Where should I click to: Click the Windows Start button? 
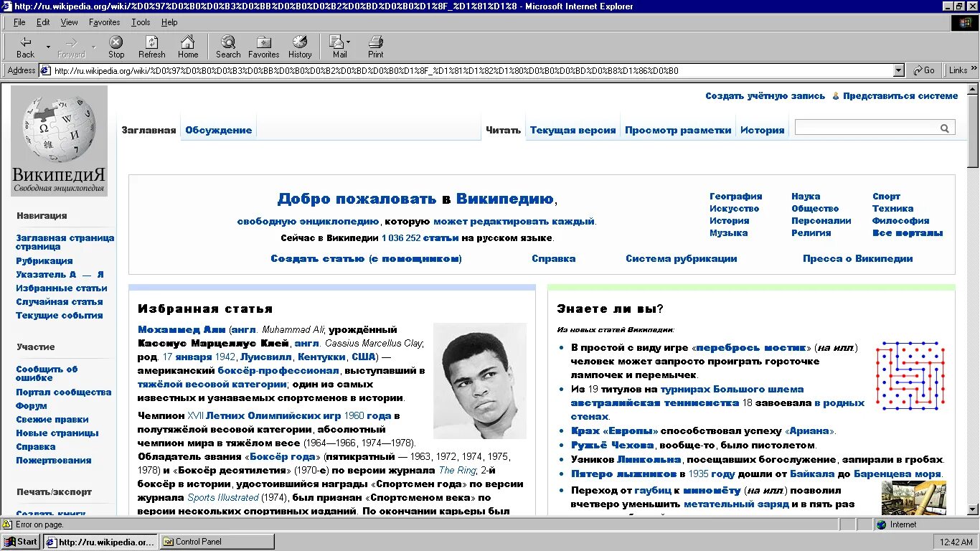[x=21, y=542]
